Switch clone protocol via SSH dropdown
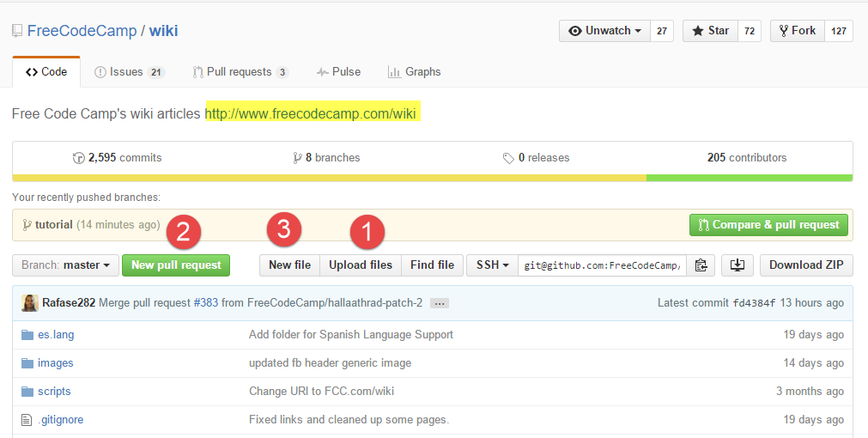868x438 pixels. click(x=492, y=265)
